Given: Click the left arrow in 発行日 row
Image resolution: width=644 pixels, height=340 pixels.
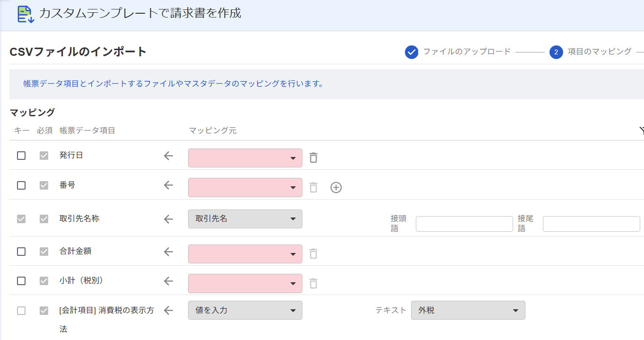Looking at the screenshot, I should tap(169, 156).
